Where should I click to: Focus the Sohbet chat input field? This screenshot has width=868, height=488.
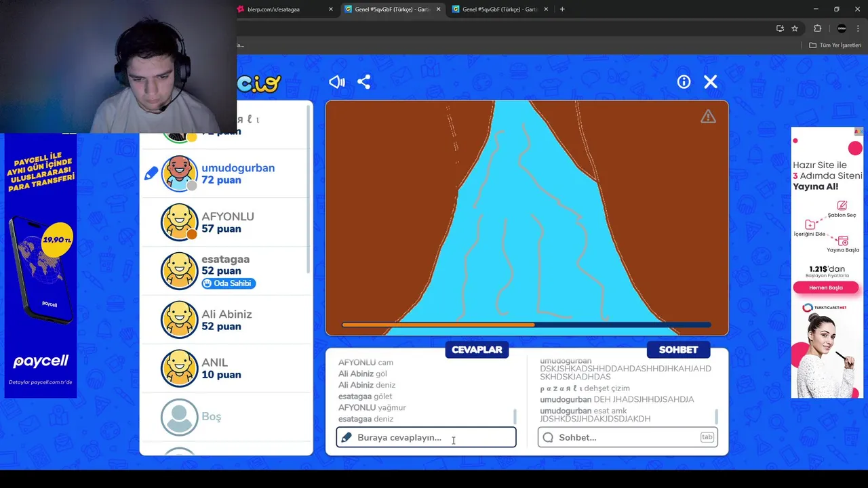point(627,437)
